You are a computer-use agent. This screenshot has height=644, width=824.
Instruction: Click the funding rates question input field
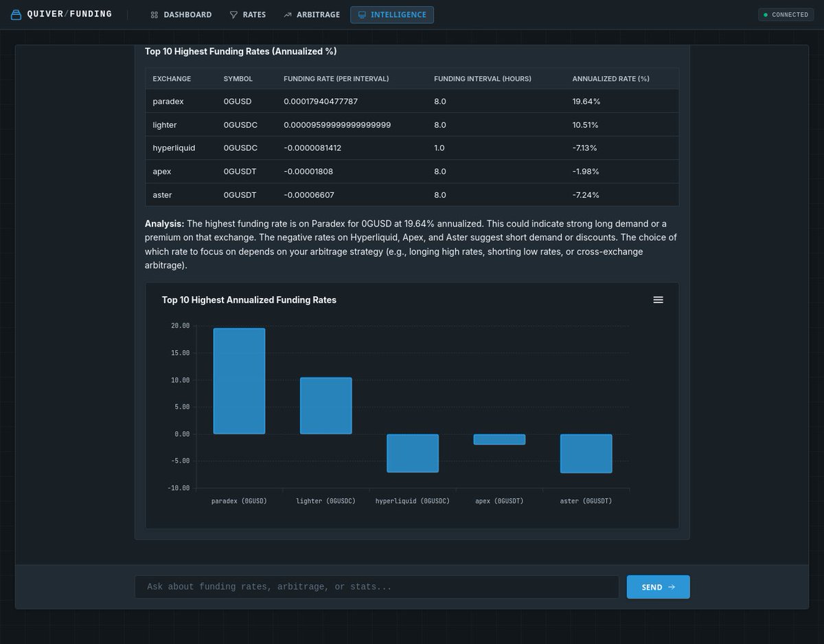(x=376, y=586)
